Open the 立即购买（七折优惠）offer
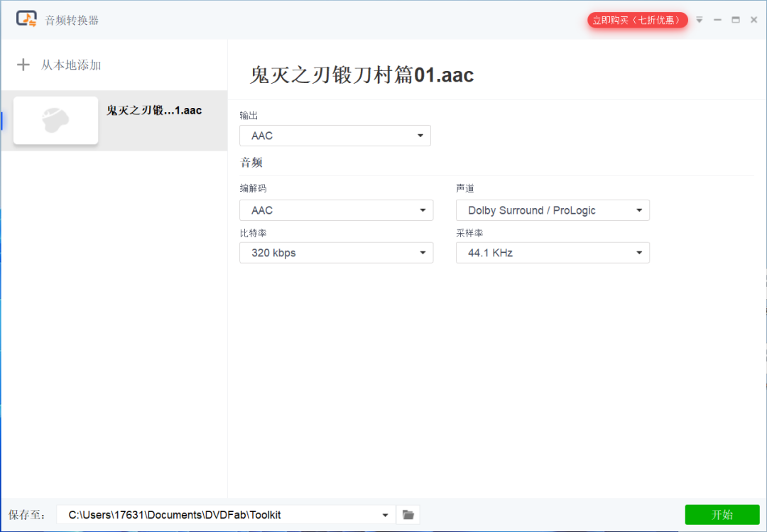The width and height of the screenshot is (767, 532). [x=637, y=20]
